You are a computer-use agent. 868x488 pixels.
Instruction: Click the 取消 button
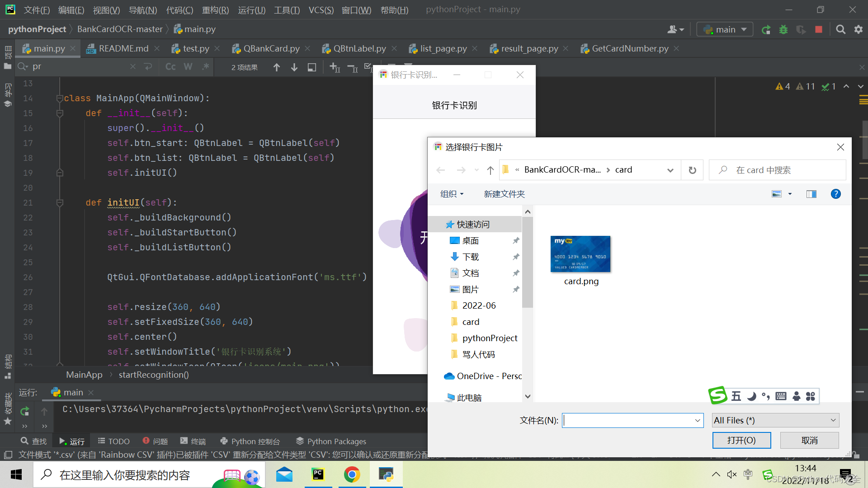[x=809, y=440]
